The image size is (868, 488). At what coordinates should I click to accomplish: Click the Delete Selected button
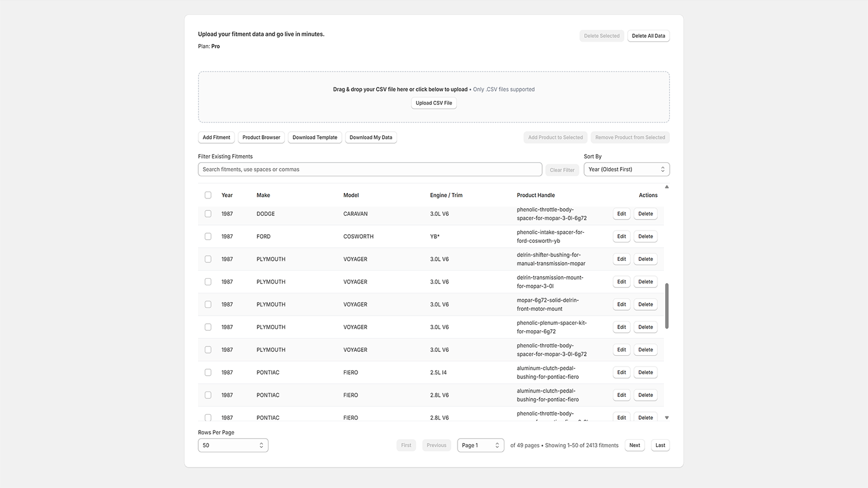602,36
